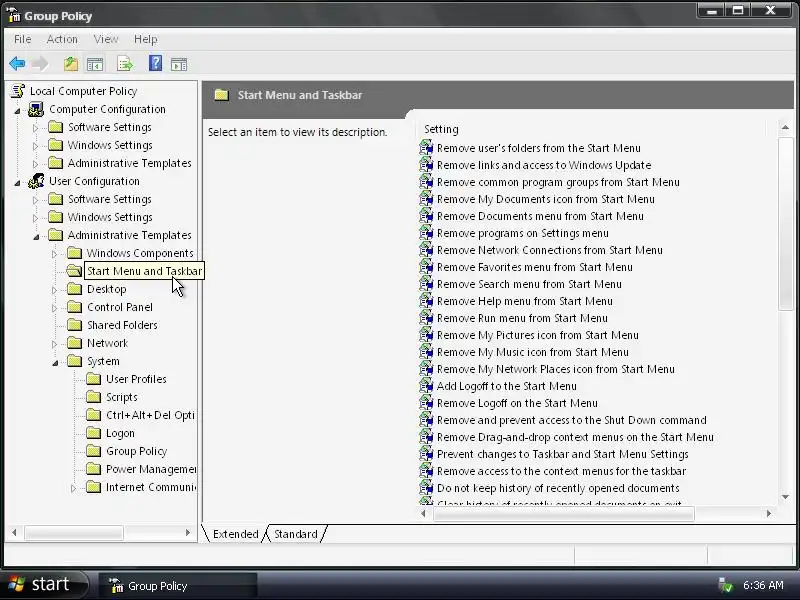This screenshot has height=600, width=800.
Task: Click the Start Menu and Taskbar header folder icon
Action: [x=221, y=95]
